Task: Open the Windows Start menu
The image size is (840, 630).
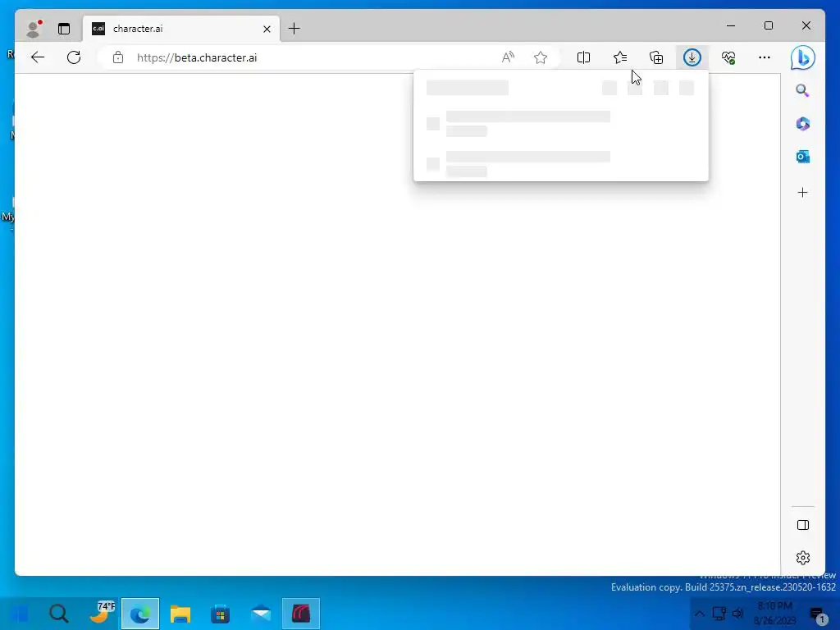Action: click(x=20, y=614)
